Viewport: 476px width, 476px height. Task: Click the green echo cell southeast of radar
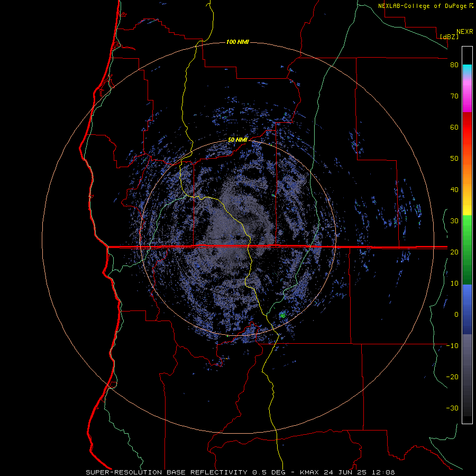(282, 315)
